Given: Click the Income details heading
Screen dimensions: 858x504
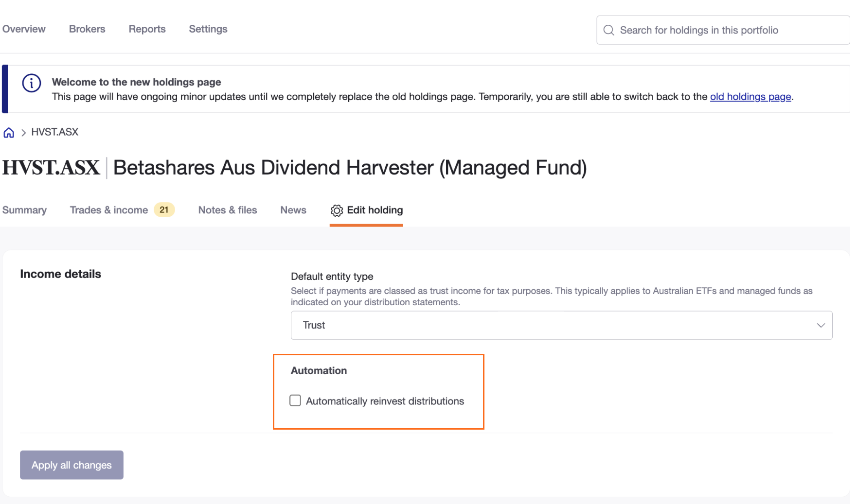Looking at the screenshot, I should (60, 274).
